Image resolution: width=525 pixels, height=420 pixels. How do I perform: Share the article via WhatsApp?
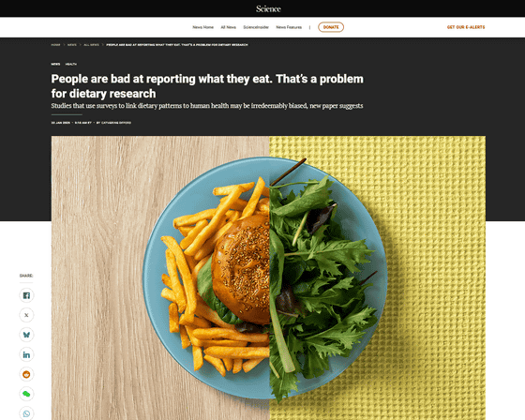tap(26, 413)
